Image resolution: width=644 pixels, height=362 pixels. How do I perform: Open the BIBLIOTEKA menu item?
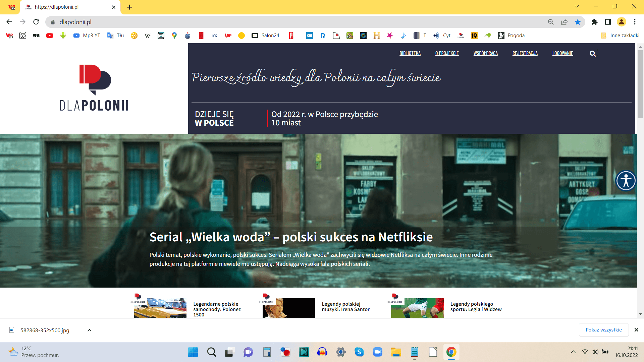point(410,53)
